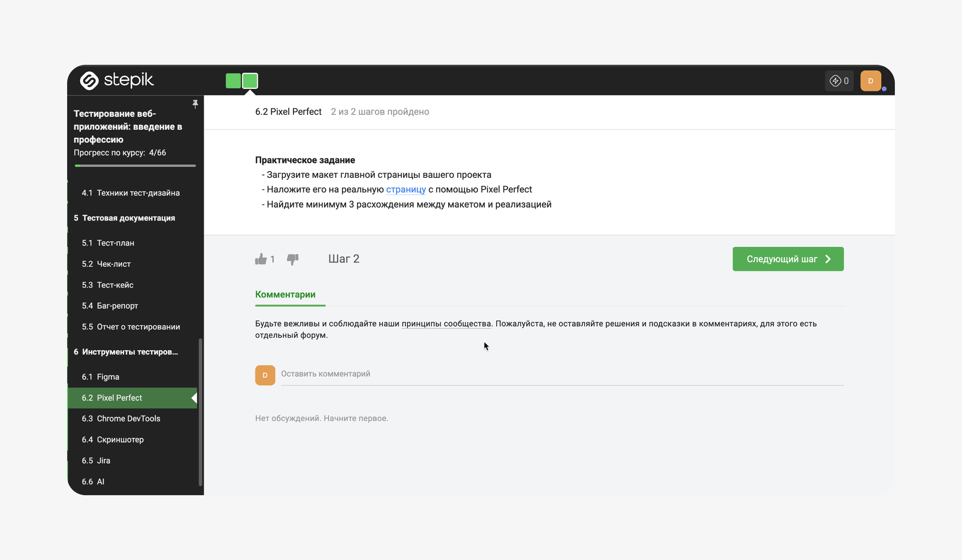Click the sidebar vertical scrollbar

click(x=200, y=411)
